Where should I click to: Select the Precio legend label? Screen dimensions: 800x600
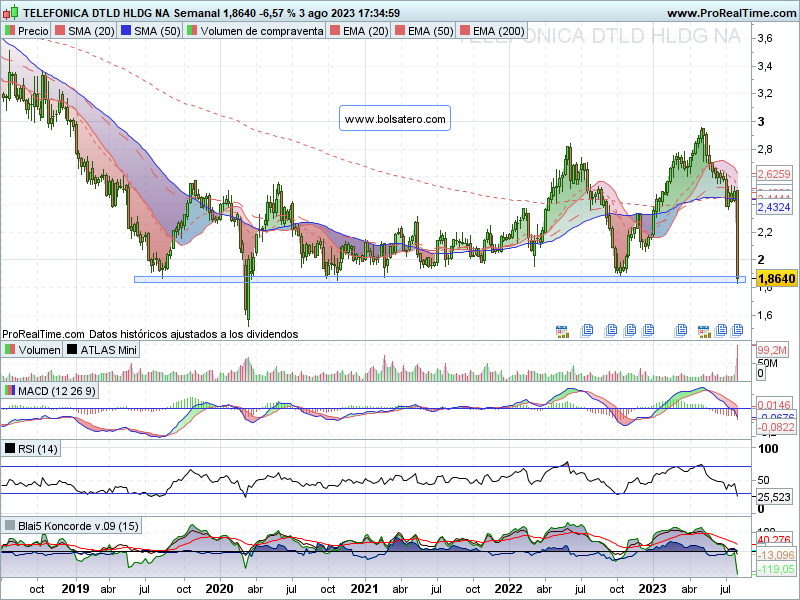(33, 31)
